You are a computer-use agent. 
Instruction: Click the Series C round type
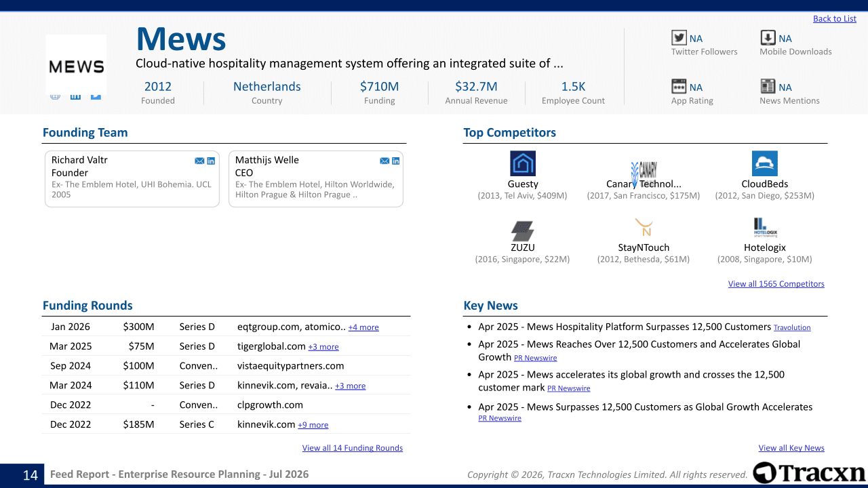(197, 424)
